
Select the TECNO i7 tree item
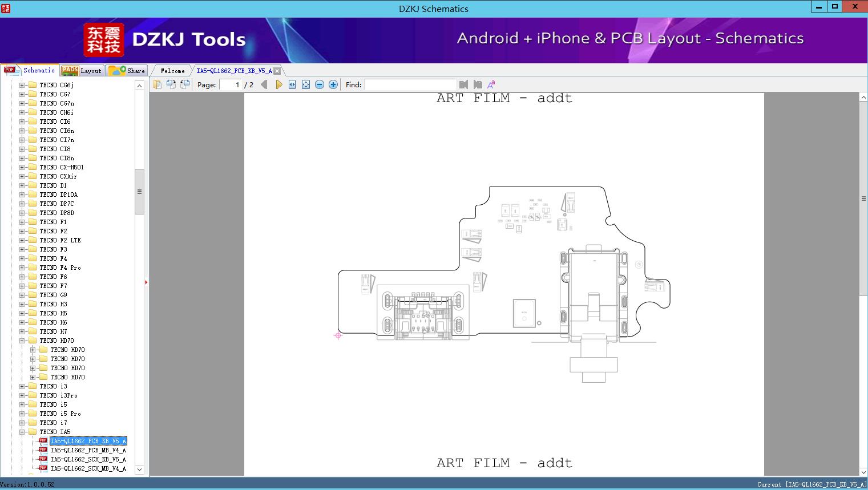[x=53, y=423]
